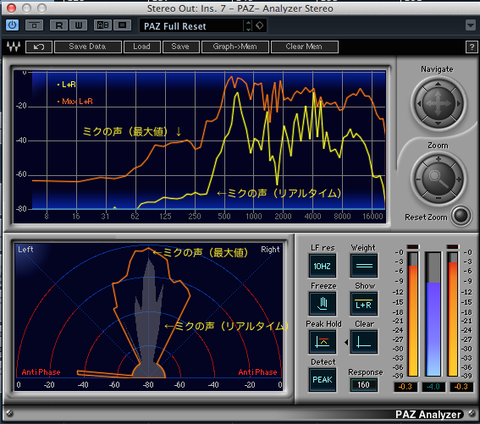Click the LF res 10HZ button
Screen dimensions: 480x424
[322, 266]
